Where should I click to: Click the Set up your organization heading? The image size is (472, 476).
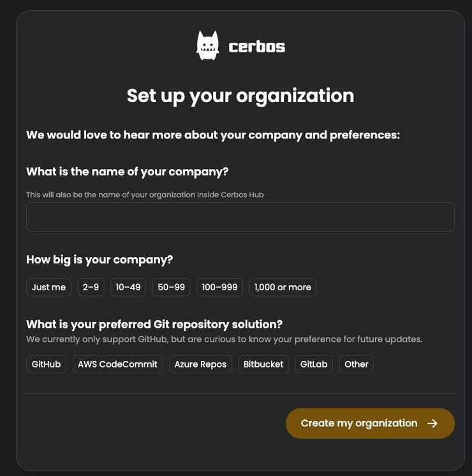[x=240, y=96]
